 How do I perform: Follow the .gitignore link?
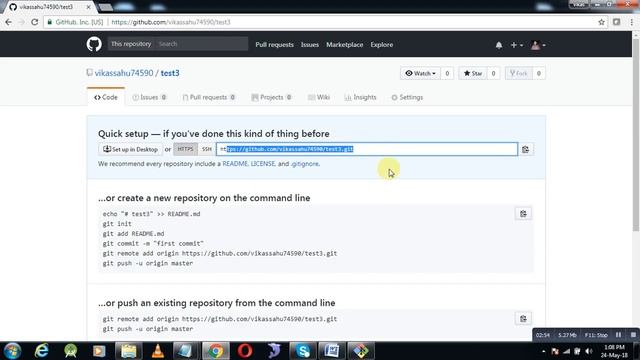click(x=304, y=164)
